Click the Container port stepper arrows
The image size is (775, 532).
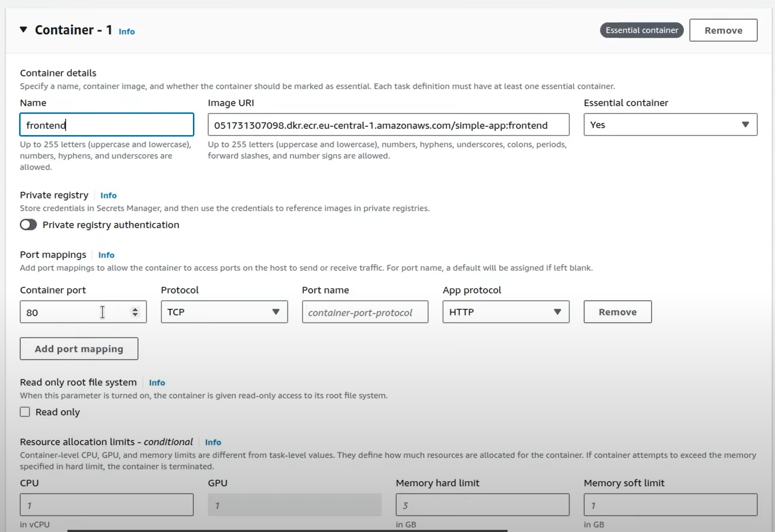[135, 312]
